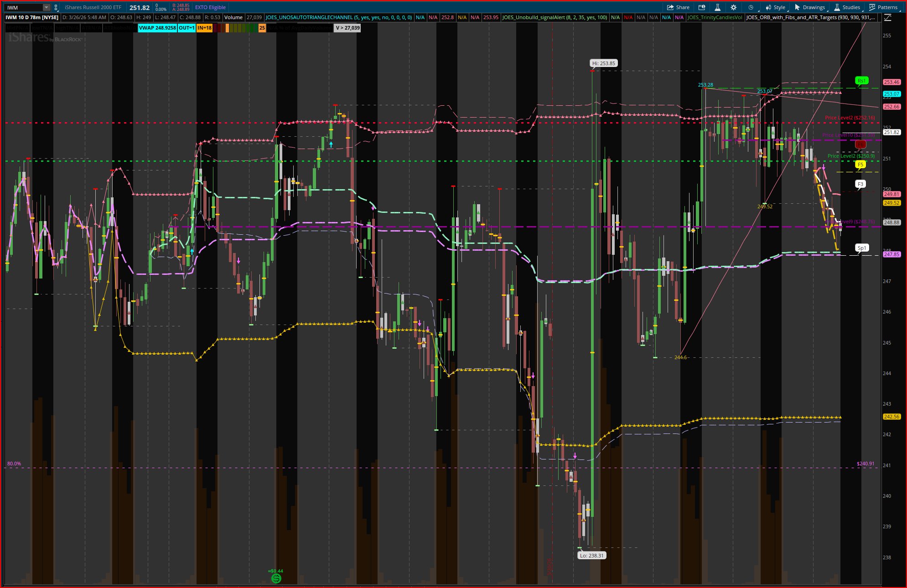Image resolution: width=907 pixels, height=588 pixels.
Task: Click the symbol linking icon beside IWM
Action: [x=56, y=7]
